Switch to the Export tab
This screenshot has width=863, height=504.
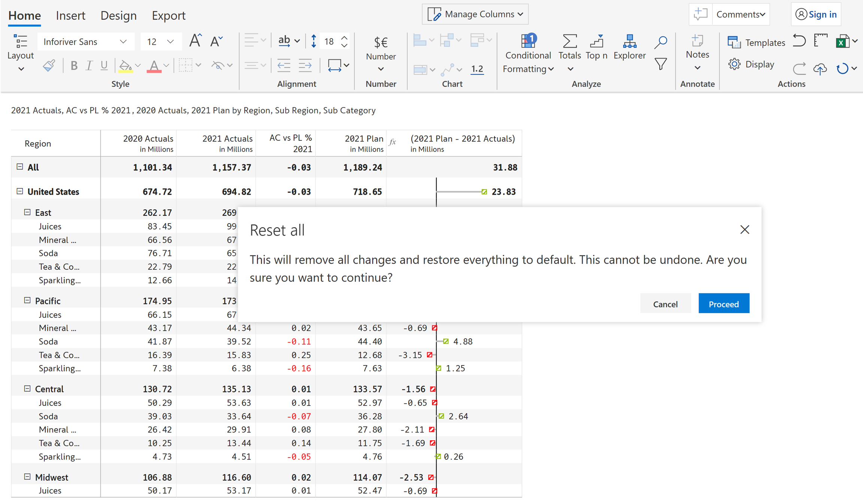169,15
